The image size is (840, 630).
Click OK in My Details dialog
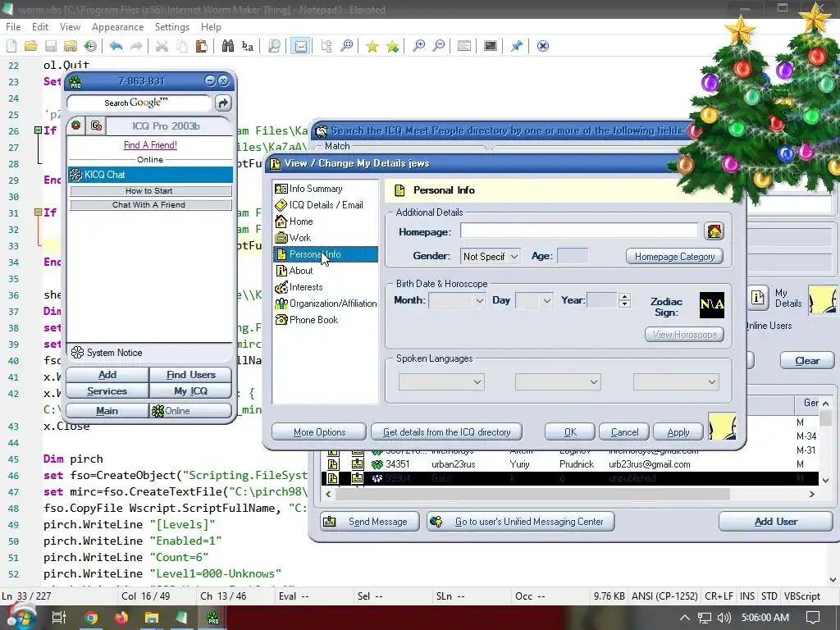pyautogui.click(x=570, y=431)
